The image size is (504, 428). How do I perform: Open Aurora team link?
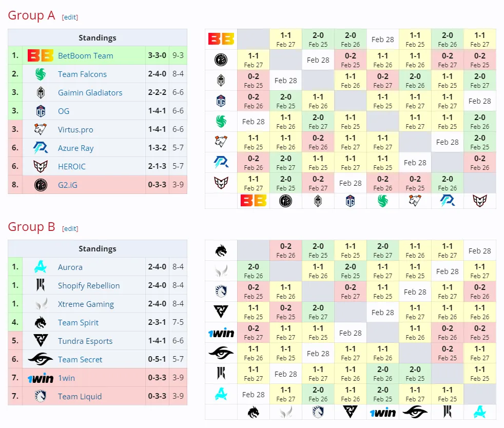(70, 267)
